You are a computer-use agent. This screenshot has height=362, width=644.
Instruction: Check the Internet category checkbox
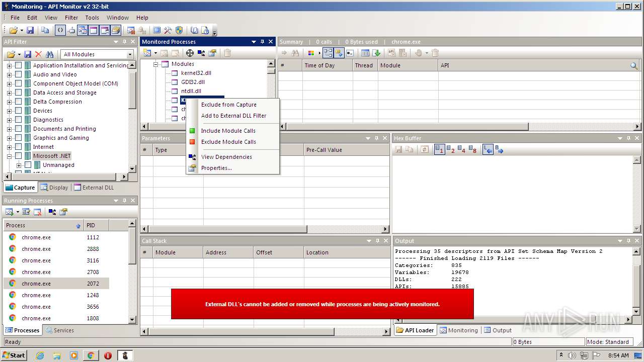coord(19,147)
